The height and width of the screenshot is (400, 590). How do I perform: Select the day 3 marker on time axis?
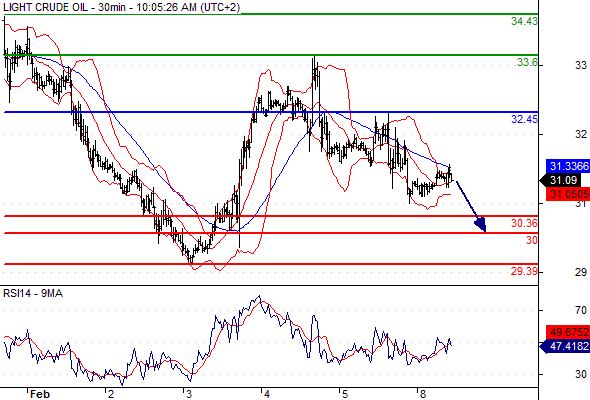pos(189,394)
